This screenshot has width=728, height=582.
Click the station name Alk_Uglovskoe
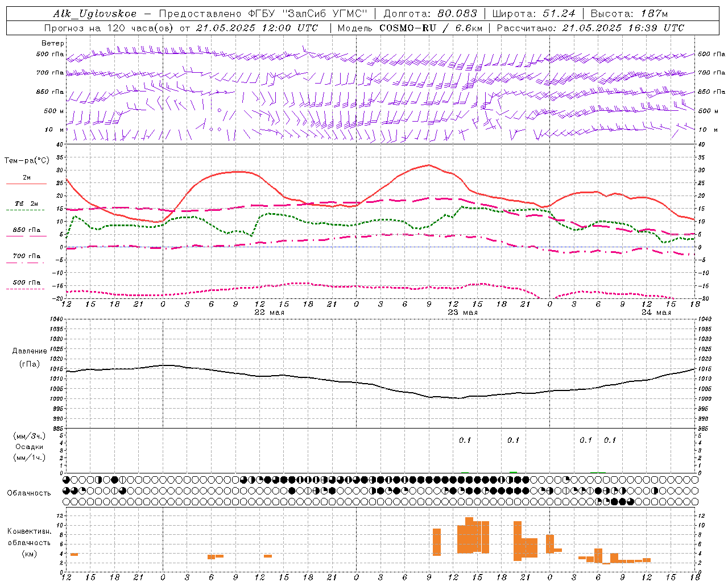tap(95, 14)
